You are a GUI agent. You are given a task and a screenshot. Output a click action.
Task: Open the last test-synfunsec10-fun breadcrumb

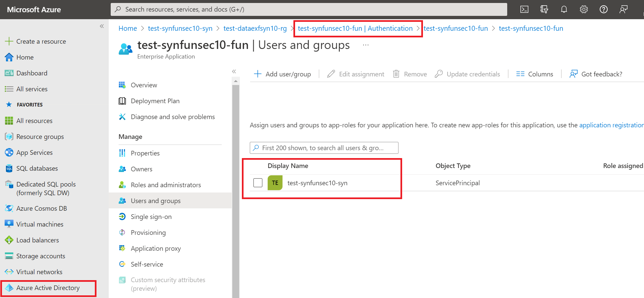point(531,28)
